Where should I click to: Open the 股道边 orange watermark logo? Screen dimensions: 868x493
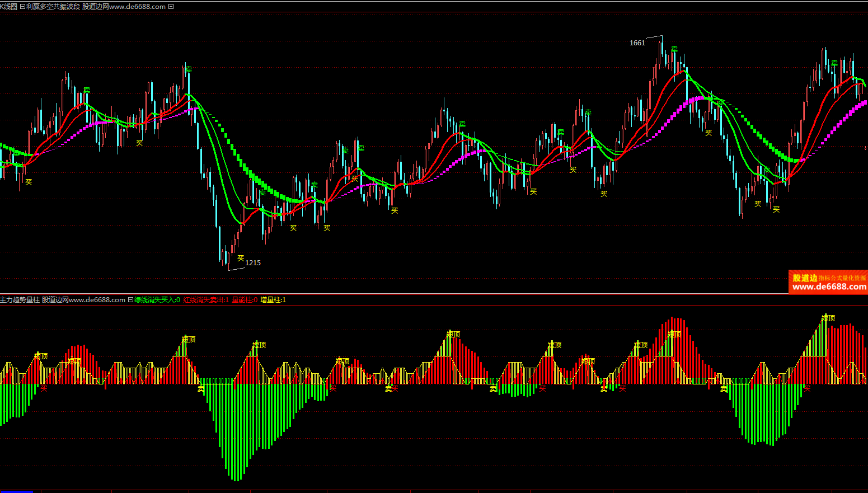click(828, 282)
